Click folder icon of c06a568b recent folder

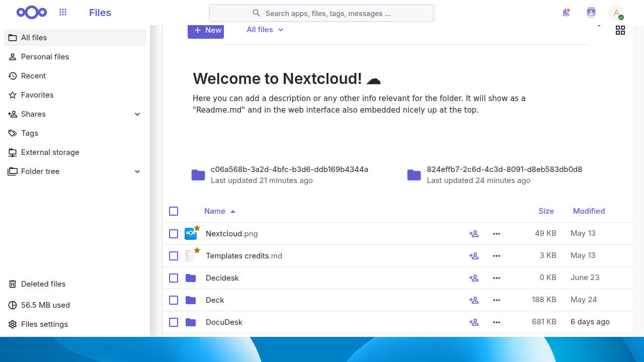point(198,175)
